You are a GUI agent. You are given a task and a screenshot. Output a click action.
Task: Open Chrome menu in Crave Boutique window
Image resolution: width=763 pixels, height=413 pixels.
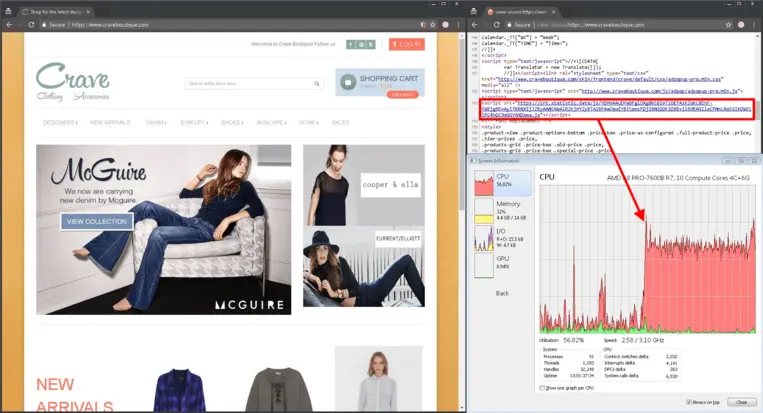point(458,25)
